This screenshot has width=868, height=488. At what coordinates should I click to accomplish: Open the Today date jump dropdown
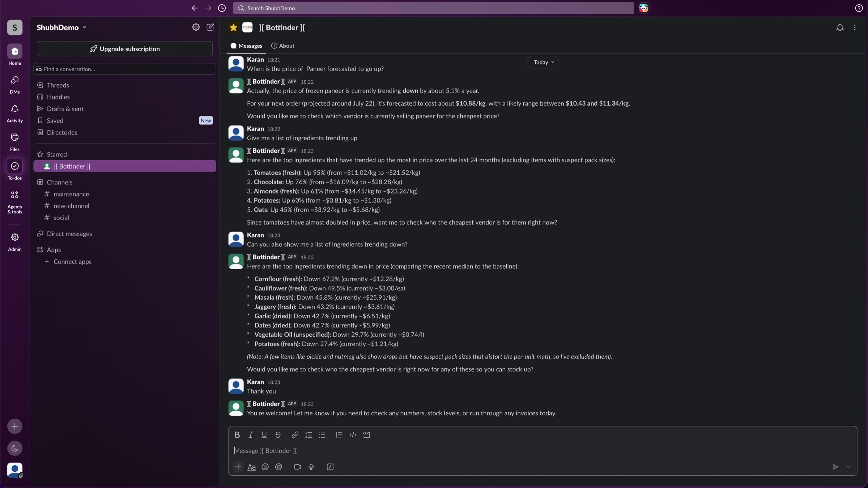point(543,62)
